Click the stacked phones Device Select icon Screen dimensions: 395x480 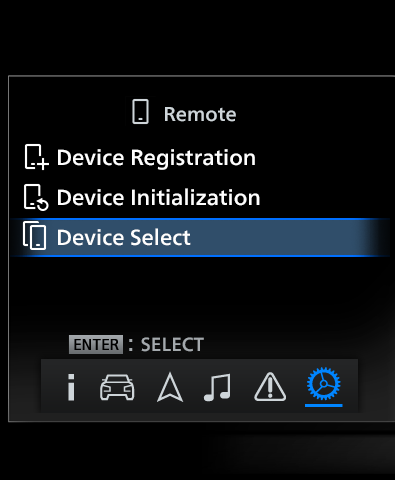click(35, 236)
